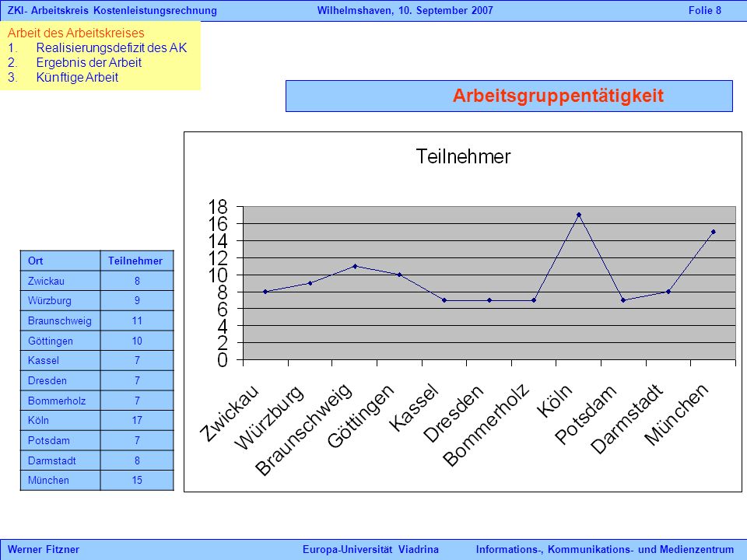Click the 'Zwickau' x-axis label
747x560 pixels.
(x=229, y=412)
